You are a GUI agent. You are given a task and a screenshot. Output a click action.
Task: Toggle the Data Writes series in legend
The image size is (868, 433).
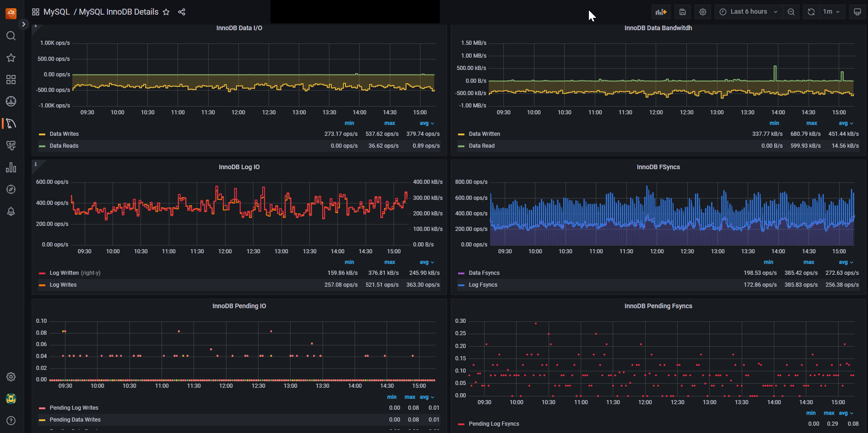(64, 134)
